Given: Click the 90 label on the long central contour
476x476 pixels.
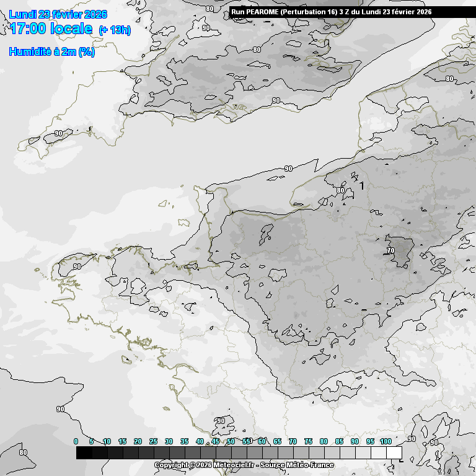Looking at the screenshot, I should click(288, 169).
